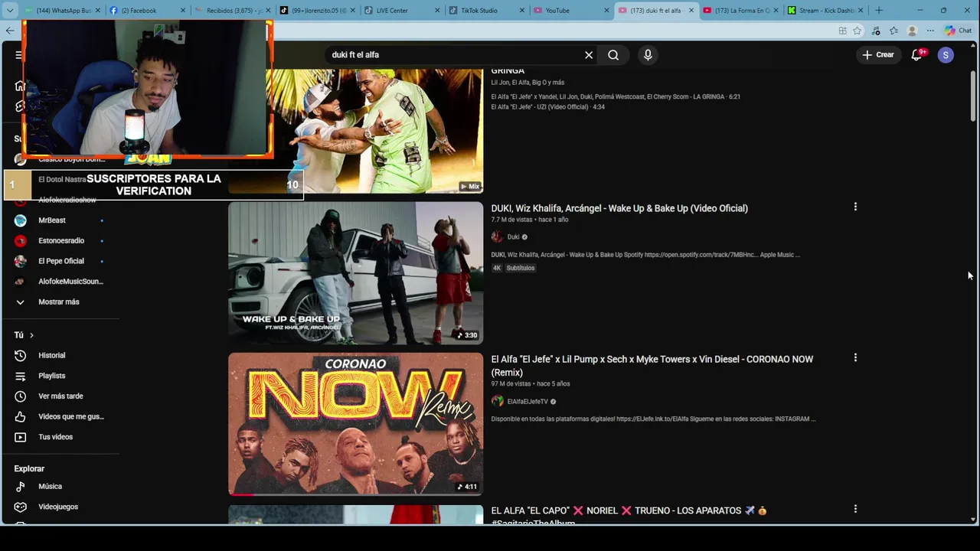Open El Pepe Oficial subscription

pyautogui.click(x=60, y=261)
